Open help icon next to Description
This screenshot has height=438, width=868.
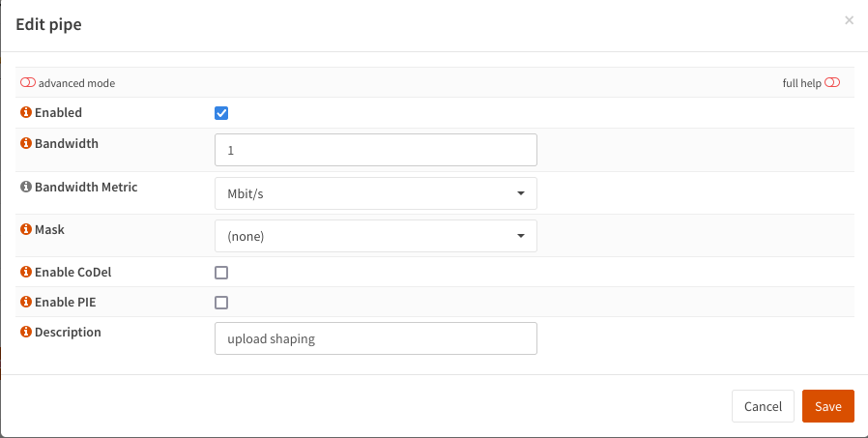(26, 333)
